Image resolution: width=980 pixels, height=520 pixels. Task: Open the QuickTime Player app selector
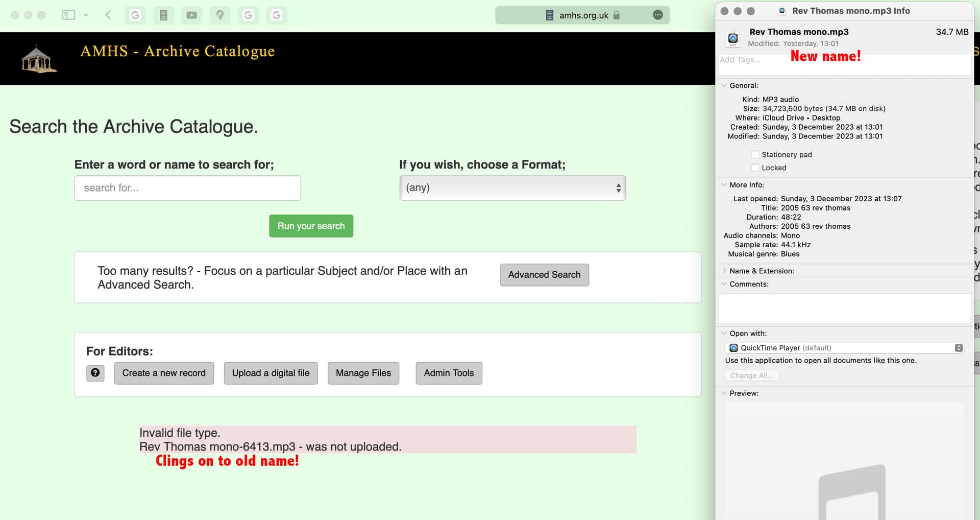[844, 348]
